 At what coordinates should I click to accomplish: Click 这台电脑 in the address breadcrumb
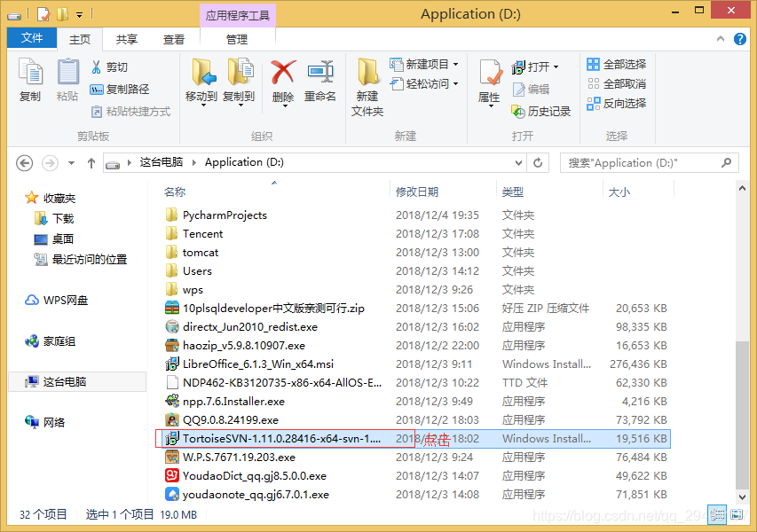(x=162, y=162)
